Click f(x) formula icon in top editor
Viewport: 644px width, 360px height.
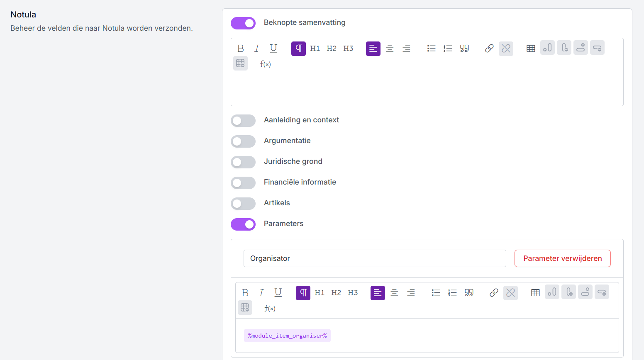[x=265, y=64]
